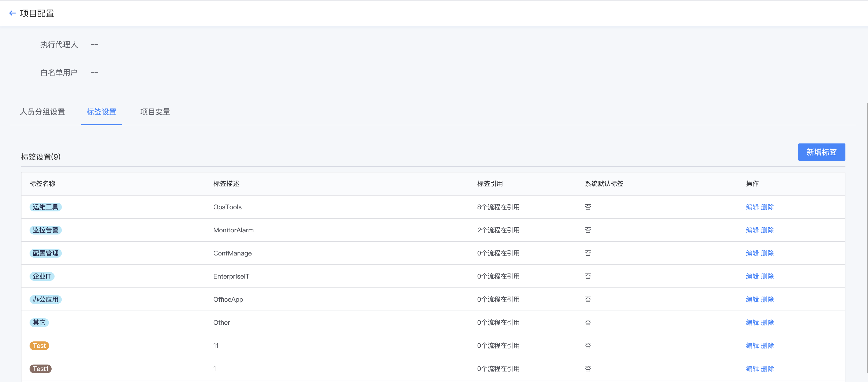868x382 pixels.
Task: Edit the OpsTools tag
Action: pyautogui.click(x=752, y=207)
